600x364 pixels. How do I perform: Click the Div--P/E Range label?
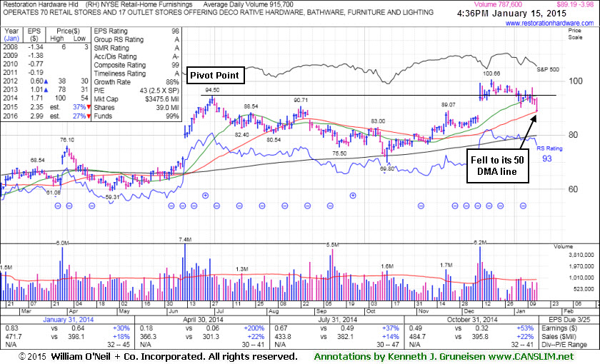[564, 345]
